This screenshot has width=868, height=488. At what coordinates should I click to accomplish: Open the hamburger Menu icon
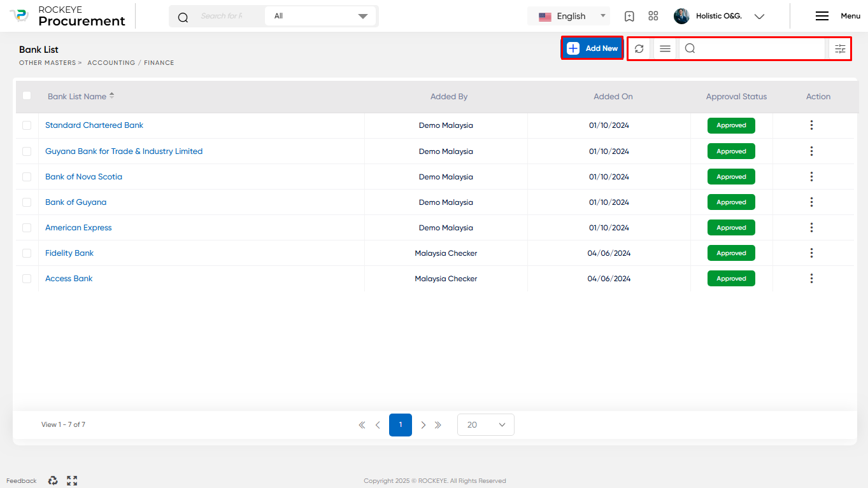click(822, 17)
